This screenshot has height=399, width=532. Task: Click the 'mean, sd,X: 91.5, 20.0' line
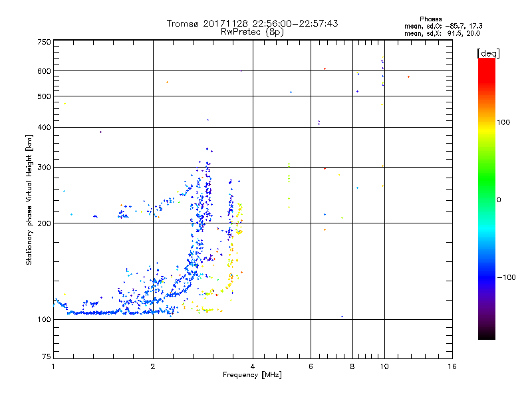pos(442,33)
